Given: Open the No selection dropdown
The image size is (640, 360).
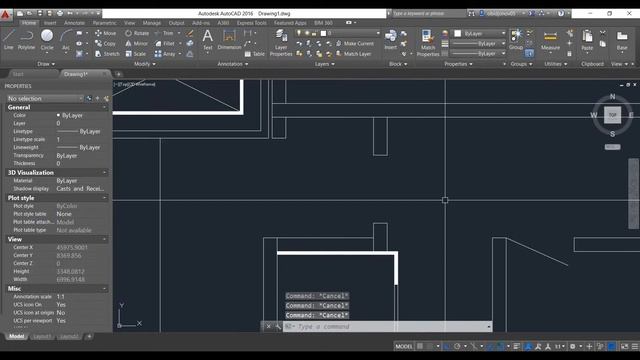Looking at the screenshot, I should (x=44, y=98).
